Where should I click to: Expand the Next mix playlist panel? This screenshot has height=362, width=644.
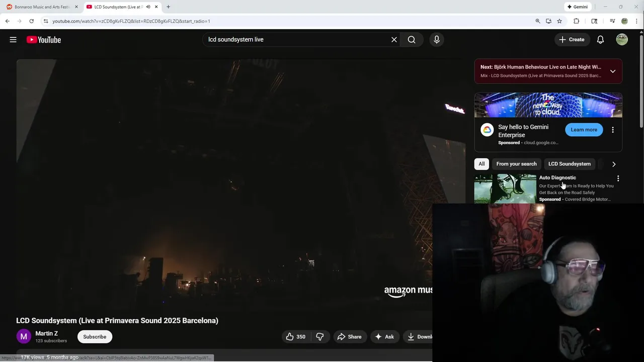(x=613, y=71)
